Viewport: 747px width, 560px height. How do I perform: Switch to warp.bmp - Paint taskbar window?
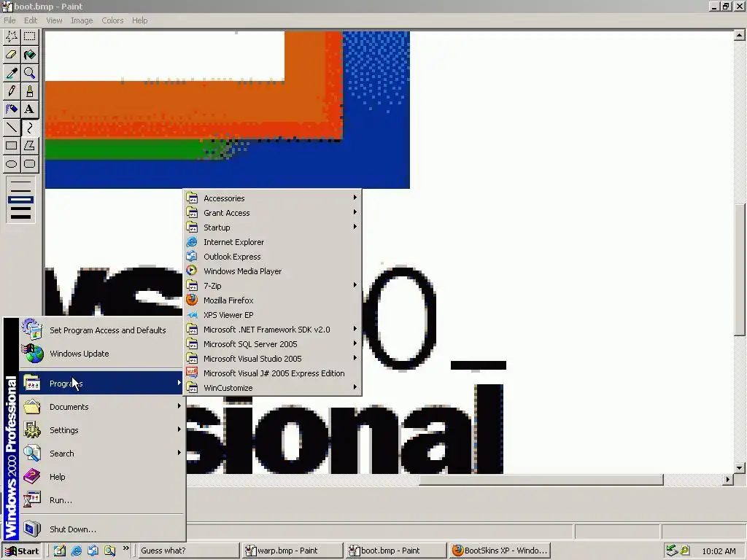tap(292, 551)
